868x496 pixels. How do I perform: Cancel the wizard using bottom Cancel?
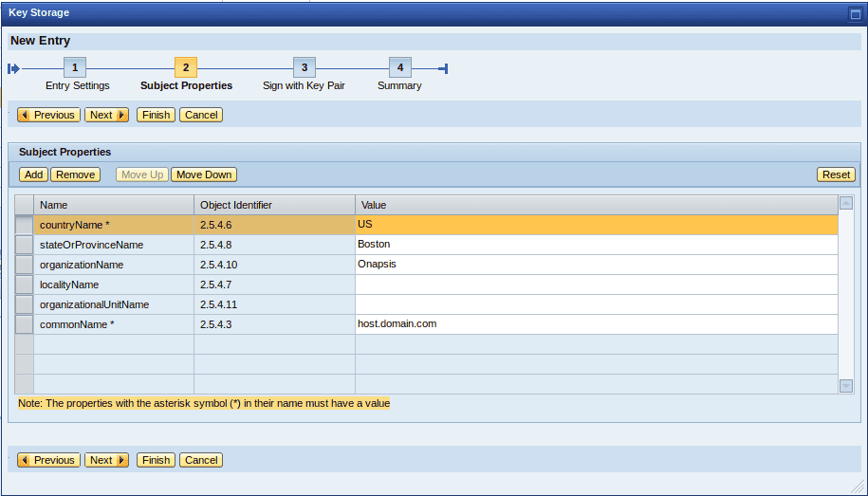201,460
